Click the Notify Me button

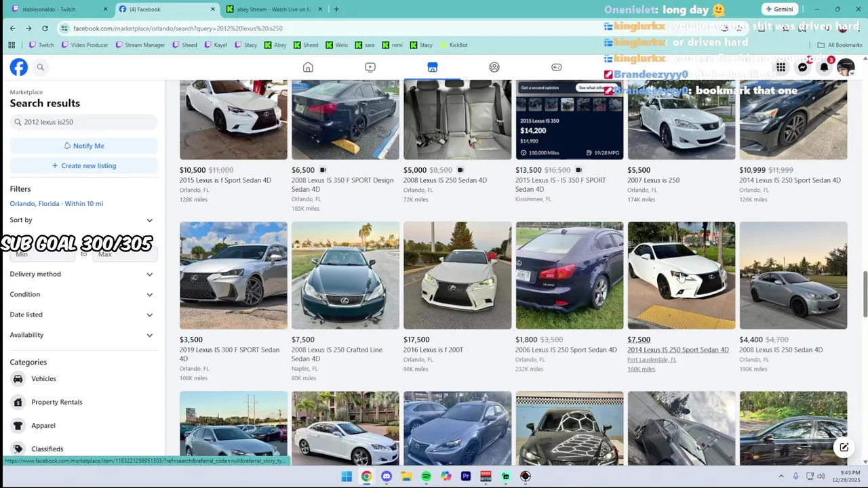coord(83,146)
